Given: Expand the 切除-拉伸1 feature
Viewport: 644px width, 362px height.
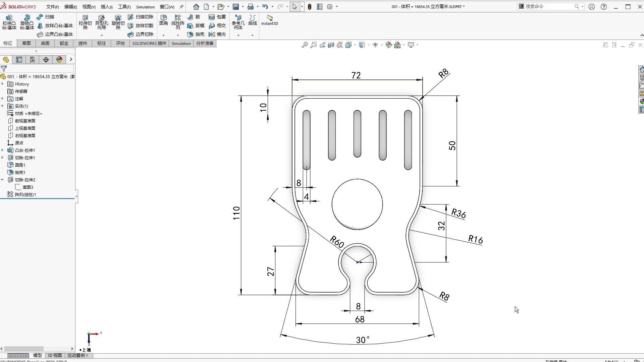Looking at the screenshot, I should [3, 158].
